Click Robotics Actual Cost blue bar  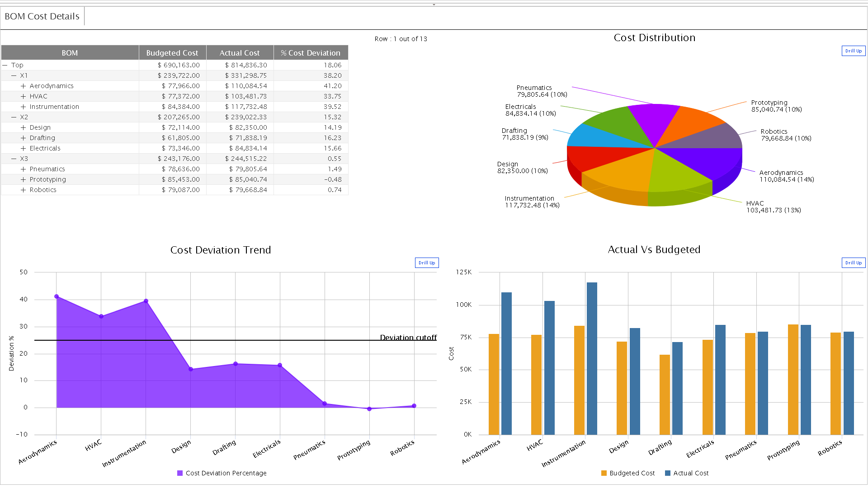coord(849,383)
